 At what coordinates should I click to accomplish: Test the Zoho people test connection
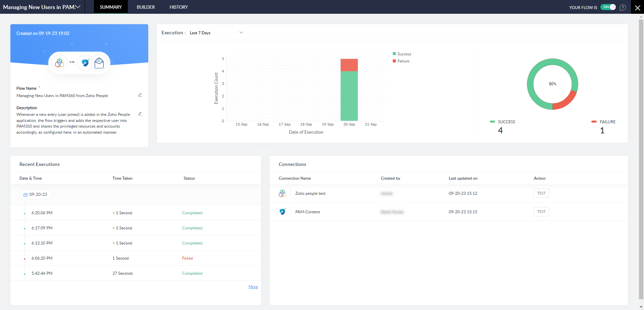(x=541, y=193)
